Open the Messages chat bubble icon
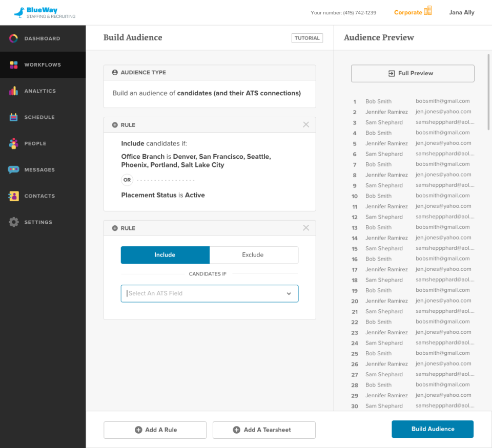The width and height of the screenshot is (492, 448). [x=14, y=170]
